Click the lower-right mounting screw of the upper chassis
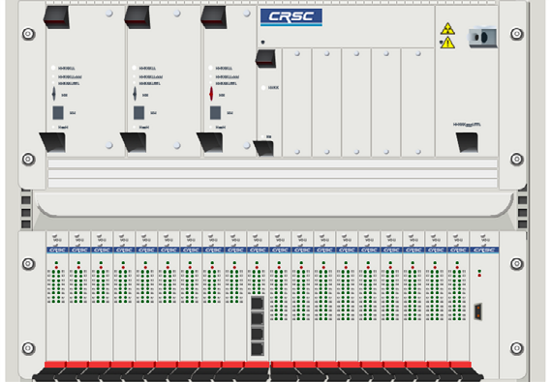Viewport: 550px width, 382px height. [517, 159]
